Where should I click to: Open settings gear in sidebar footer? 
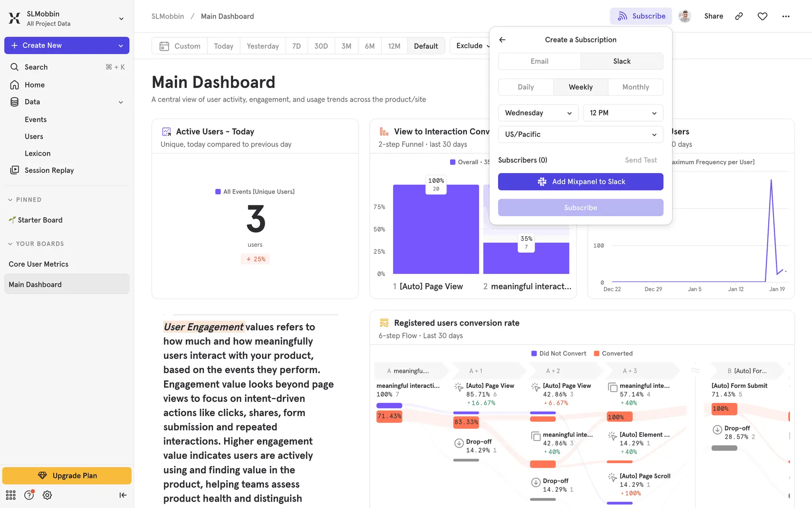click(47, 495)
